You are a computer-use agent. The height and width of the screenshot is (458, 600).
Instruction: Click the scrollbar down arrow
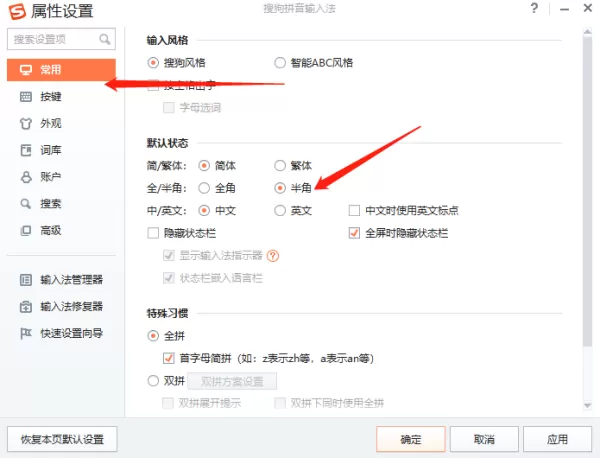pyautogui.click(x=587, y=405)
